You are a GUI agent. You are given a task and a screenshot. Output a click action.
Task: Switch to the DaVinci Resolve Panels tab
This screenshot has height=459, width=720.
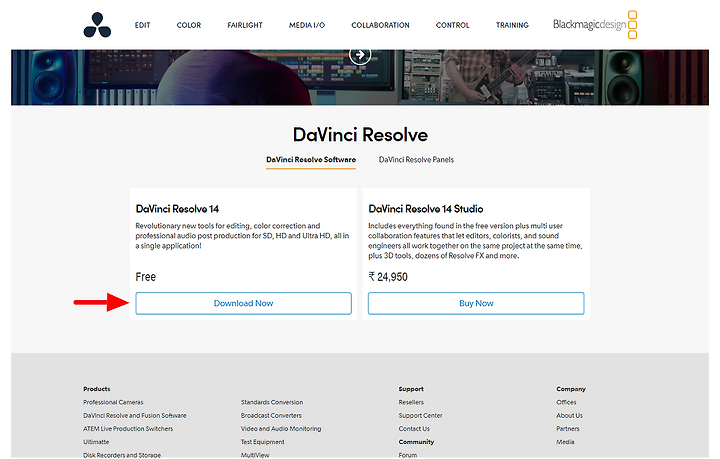point(416,160)
